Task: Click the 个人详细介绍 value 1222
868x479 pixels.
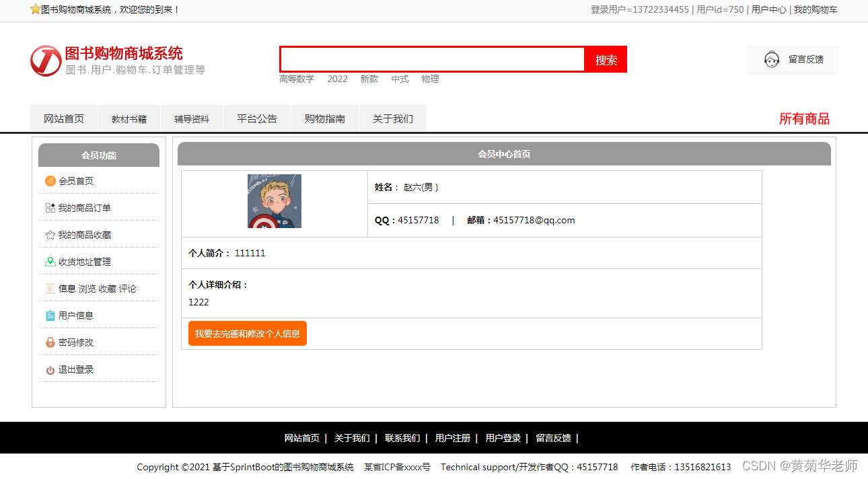Action: tap(198, 302)
